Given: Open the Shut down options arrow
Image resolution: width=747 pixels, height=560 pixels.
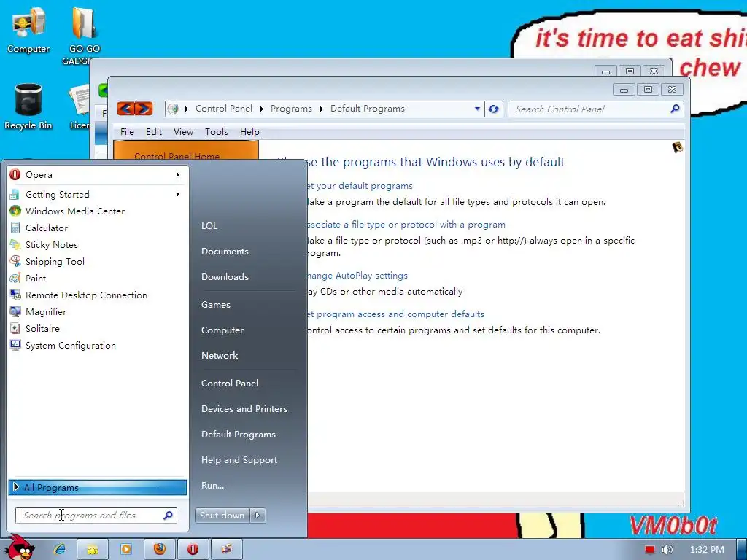Looking at the screenshot, I should [258, 516].
